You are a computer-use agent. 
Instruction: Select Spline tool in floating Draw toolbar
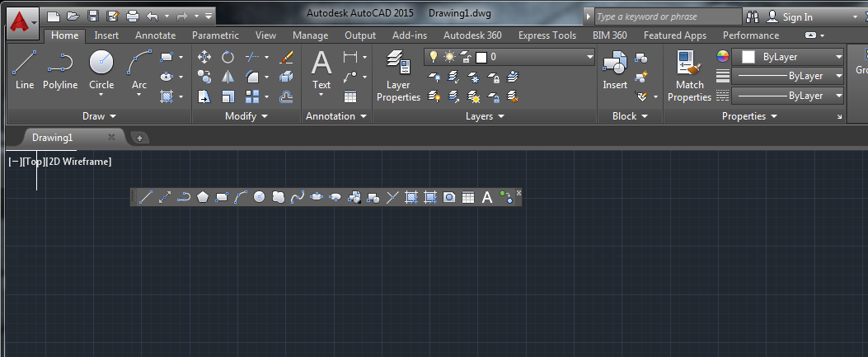(298, 197)
